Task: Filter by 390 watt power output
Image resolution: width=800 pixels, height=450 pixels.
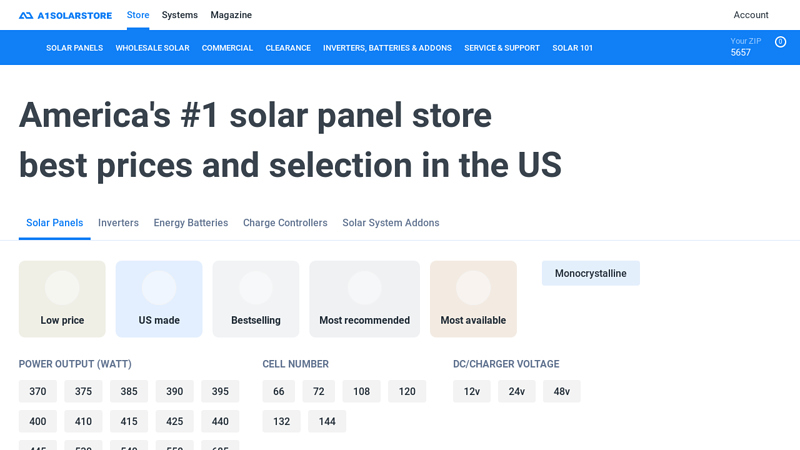Action: click(174, 391)
